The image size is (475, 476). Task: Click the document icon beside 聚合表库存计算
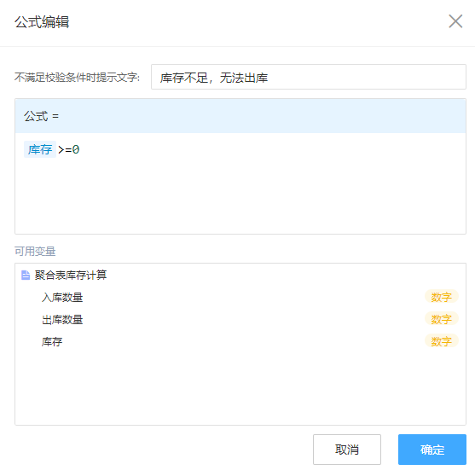26,275
